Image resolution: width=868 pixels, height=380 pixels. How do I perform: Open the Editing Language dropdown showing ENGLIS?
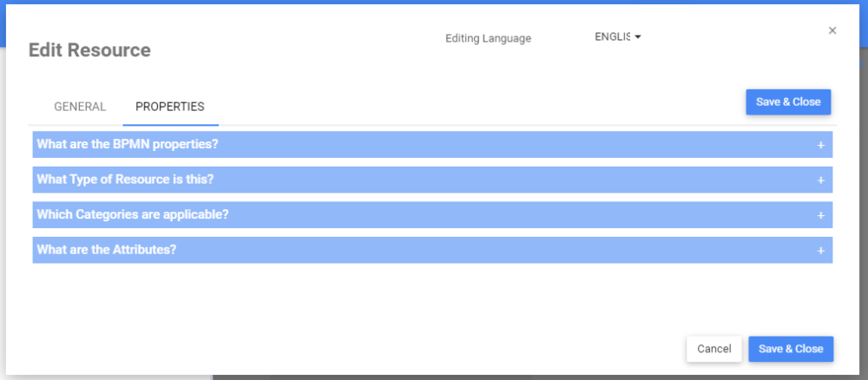pos(615,37)
